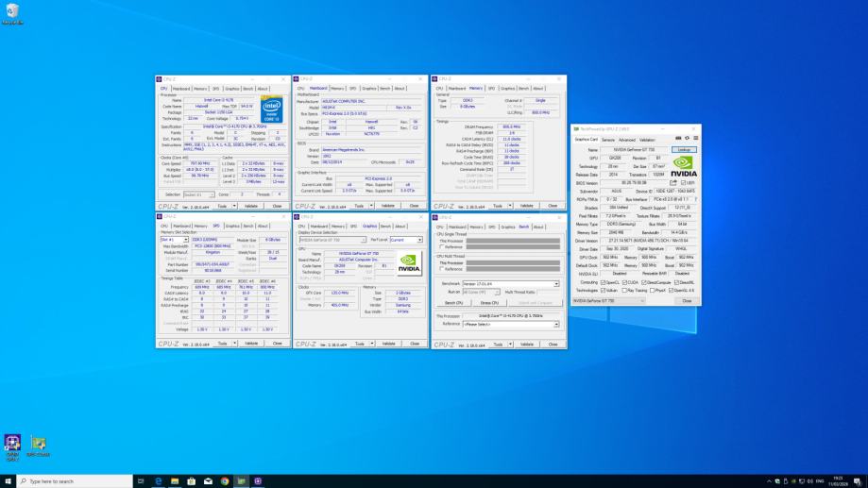868x488 pixels.
Task: Switch to the Sensors tab in GPU-Z
Action: 608,140
